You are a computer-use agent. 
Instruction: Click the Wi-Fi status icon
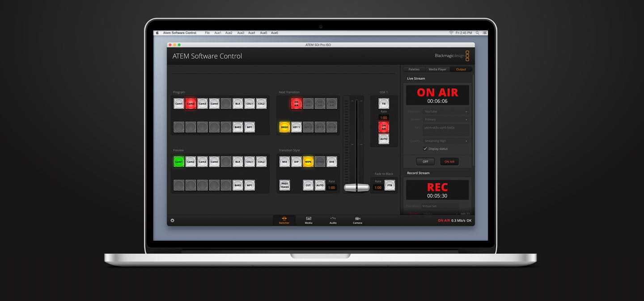click(x=451, y=33)
